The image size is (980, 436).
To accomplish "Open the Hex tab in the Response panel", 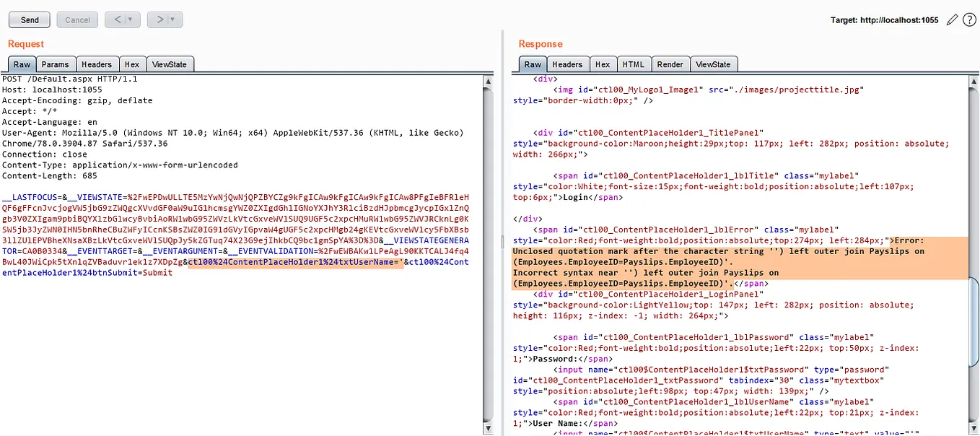I will pos(603,64).
